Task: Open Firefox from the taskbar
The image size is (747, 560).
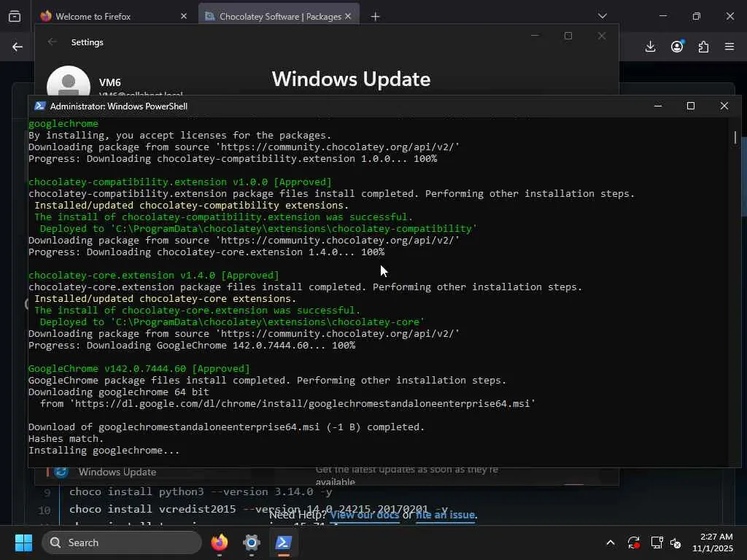Action: tap(220, 542)
